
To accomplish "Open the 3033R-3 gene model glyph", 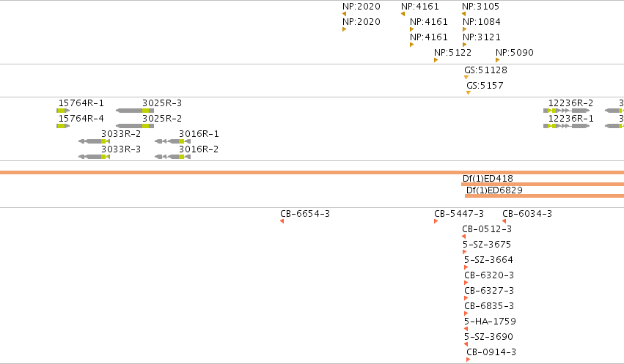I will (94, 157).
